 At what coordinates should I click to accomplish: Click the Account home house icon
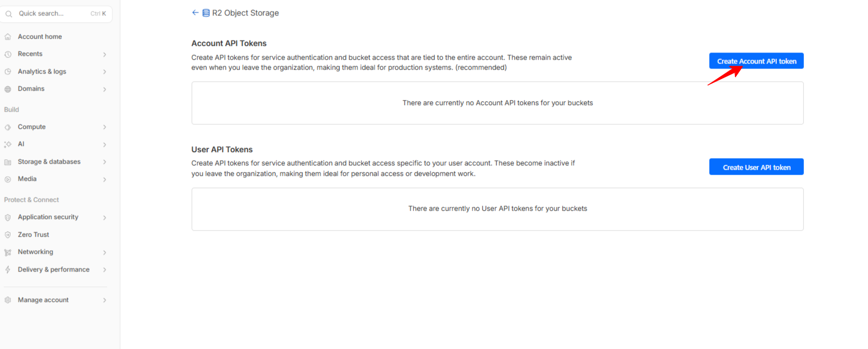8,37
